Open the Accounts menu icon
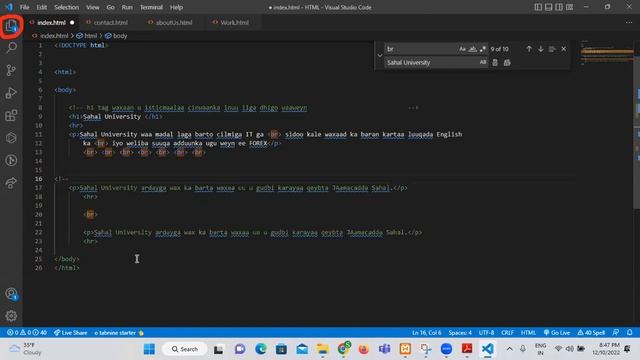Image resolution: width=640 pixels, height=360 pixels. [x=11, y=294]
